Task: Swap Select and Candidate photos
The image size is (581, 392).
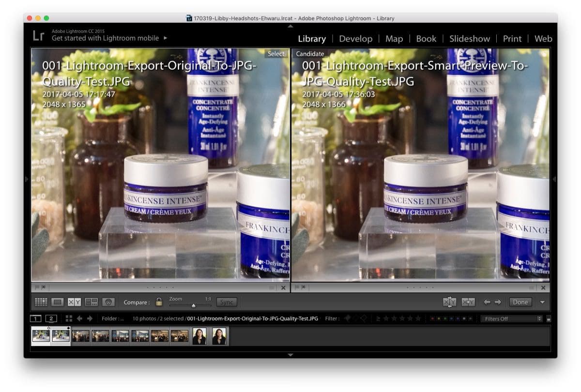Action: click(x=449, y=302)
